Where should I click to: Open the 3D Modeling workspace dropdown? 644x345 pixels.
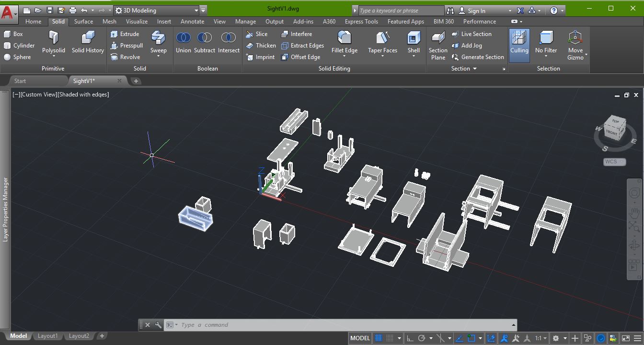click(x=196, y=10)
